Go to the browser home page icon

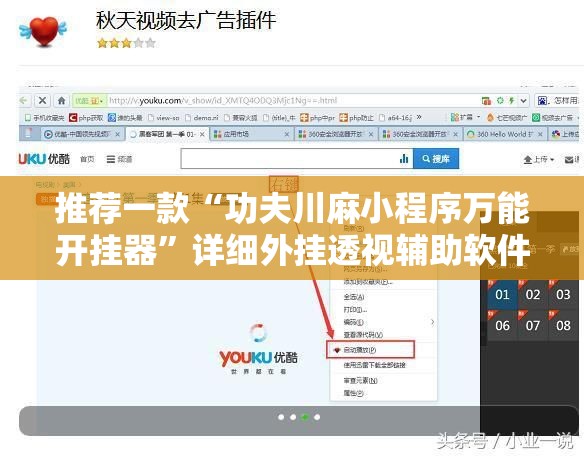coord(61,101)
